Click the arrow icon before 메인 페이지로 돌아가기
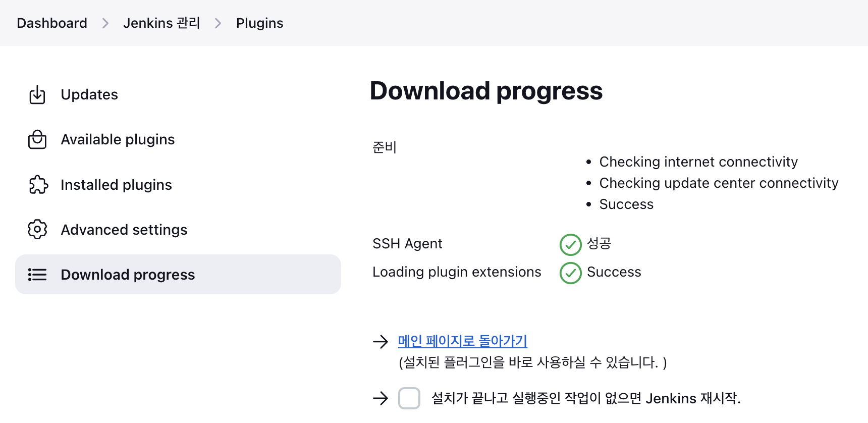The image size is (868, 423). point(379,342)
